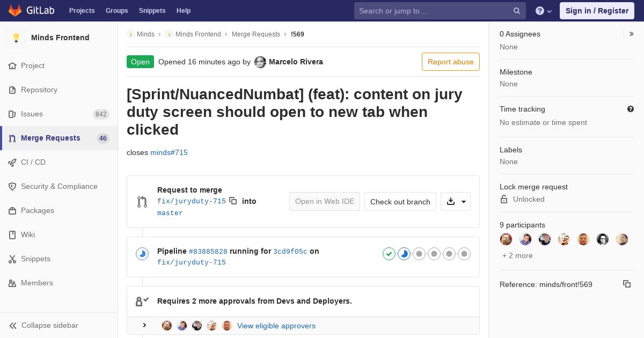Screen dimensions: 644x338
Task: Copy the merge request reference
Action: pos(627,284)
